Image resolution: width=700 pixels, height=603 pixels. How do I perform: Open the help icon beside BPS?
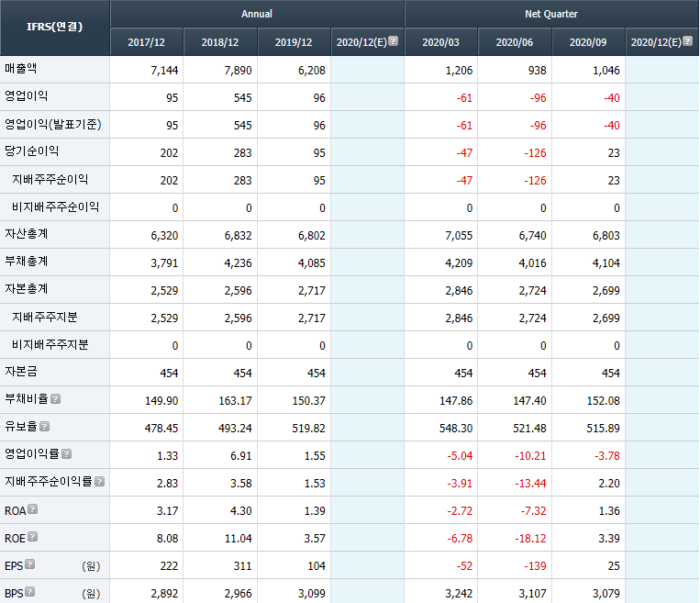pos(29,592)
